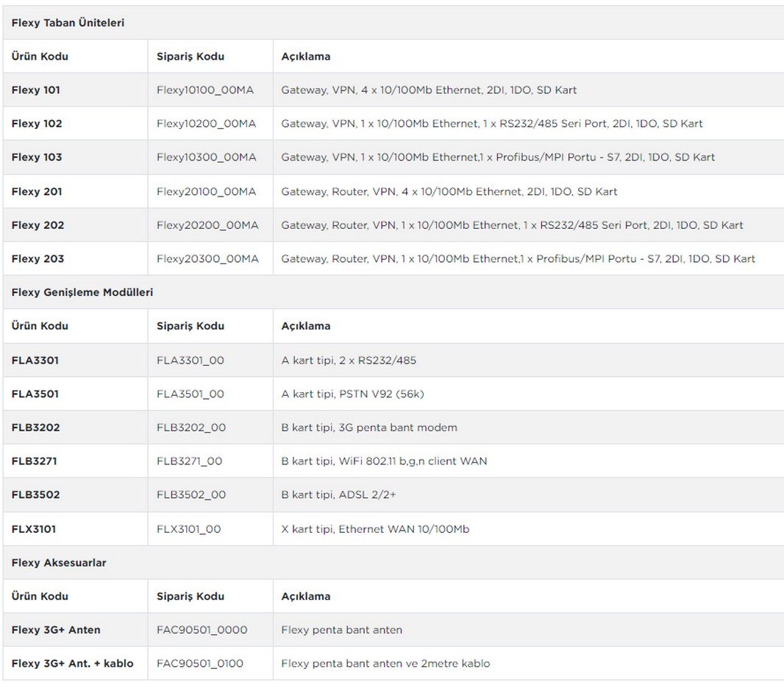Click order code 'Flexy10200_00MA'

[206, 124]
